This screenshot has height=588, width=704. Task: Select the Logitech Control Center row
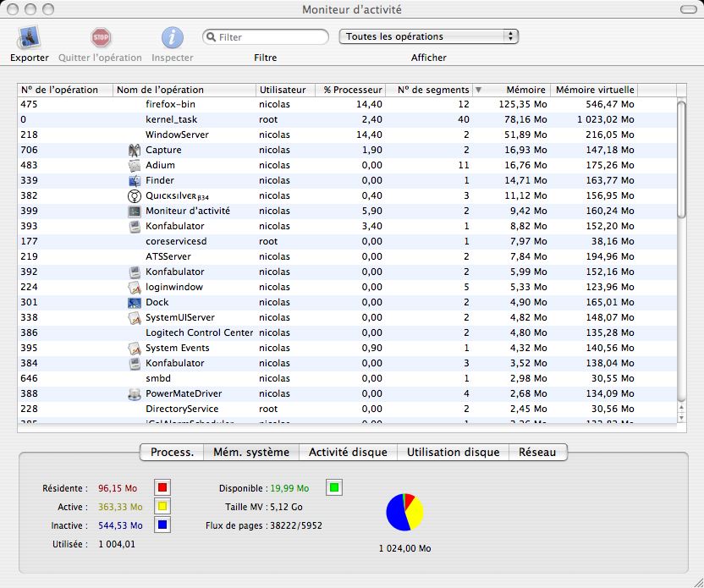tap(347, 333)
